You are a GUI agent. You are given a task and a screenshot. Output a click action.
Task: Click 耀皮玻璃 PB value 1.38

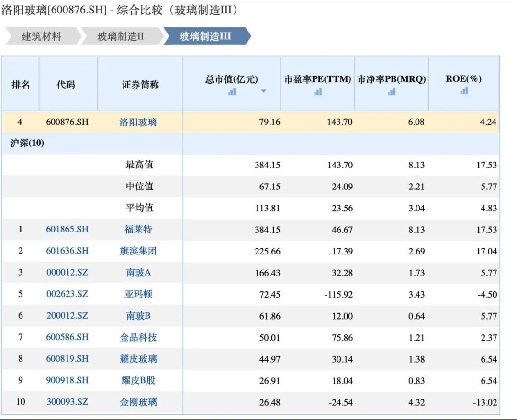coord(416,359)
